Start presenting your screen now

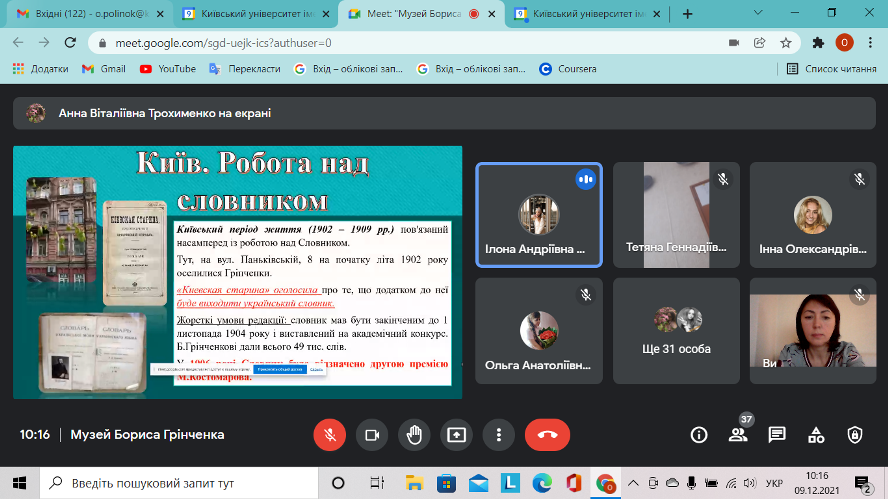[456, 435]
